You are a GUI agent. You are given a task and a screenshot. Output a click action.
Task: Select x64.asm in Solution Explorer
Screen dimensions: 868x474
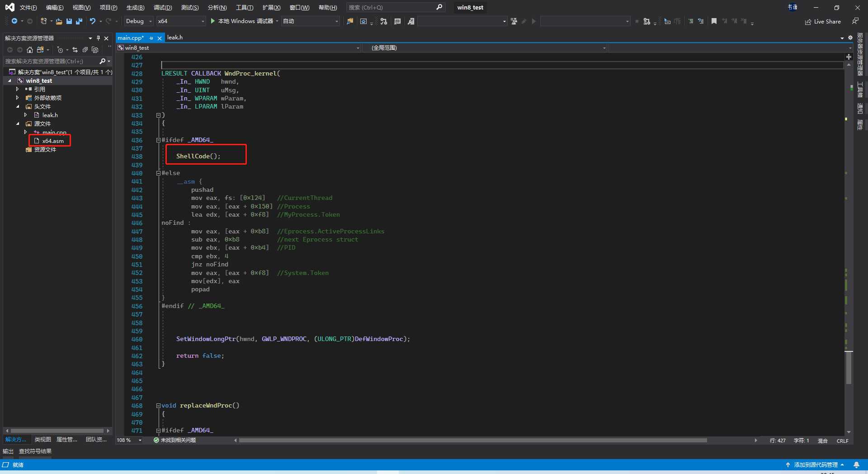click(x=53, y=141)
